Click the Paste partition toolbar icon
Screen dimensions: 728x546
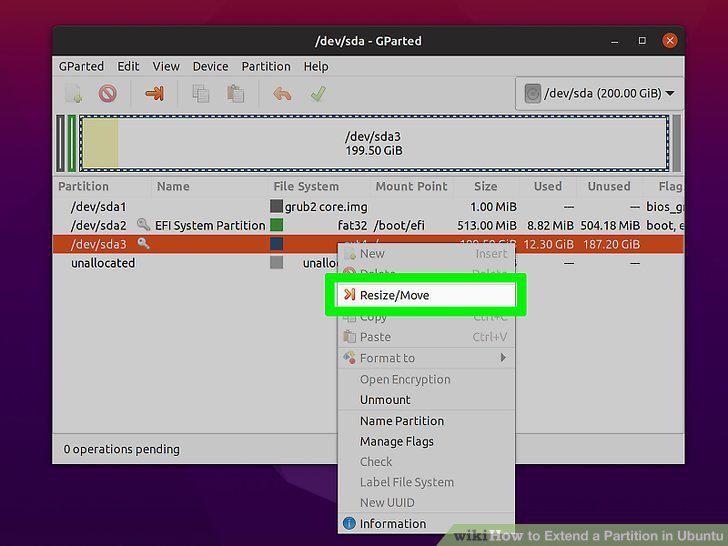point(235,94)
